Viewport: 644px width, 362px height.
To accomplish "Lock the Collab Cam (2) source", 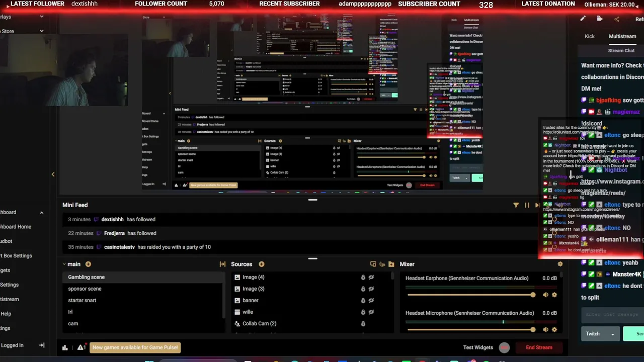I will tap(363, 324).
